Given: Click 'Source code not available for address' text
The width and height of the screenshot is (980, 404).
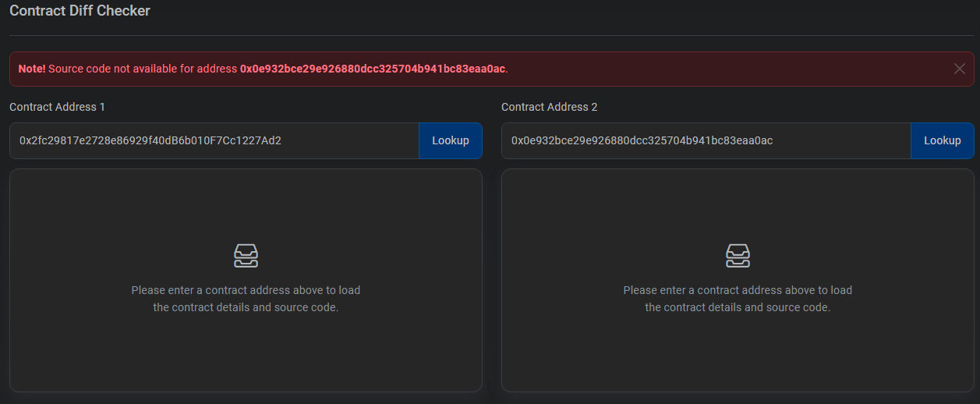Looking at the screenshot, I should [x=143, y=69].
